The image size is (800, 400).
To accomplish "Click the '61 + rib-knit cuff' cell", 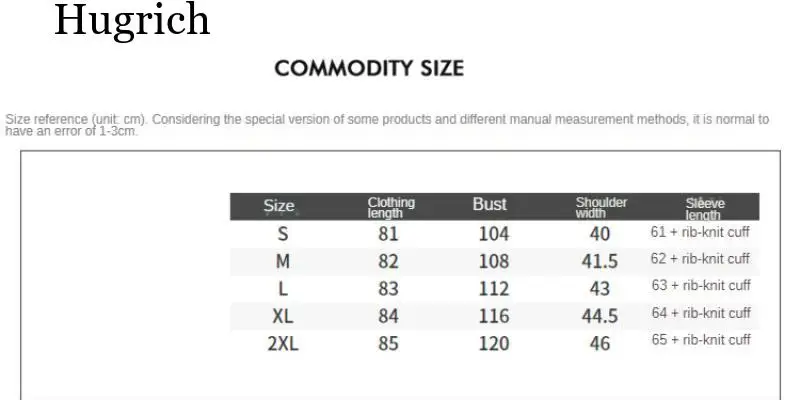I will (700, 232).
